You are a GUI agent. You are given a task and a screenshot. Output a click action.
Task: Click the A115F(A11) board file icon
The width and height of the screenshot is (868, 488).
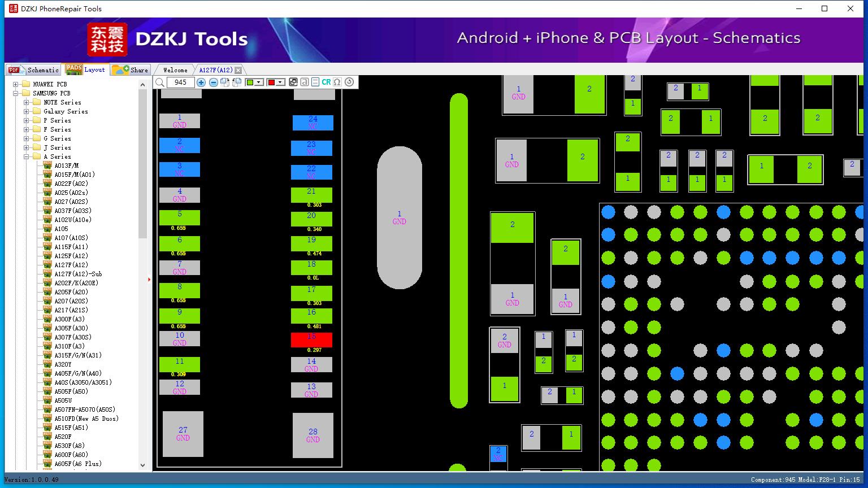click(x=47, y=247)
